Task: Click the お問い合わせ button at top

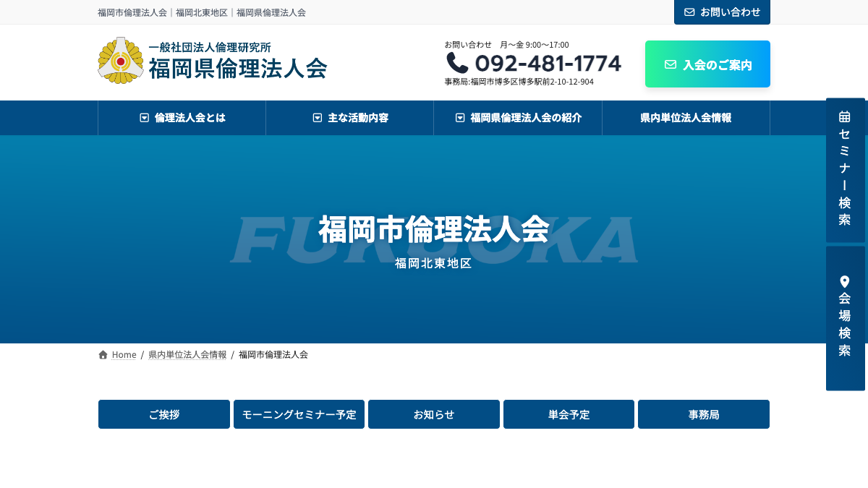Action: [722, 12]
